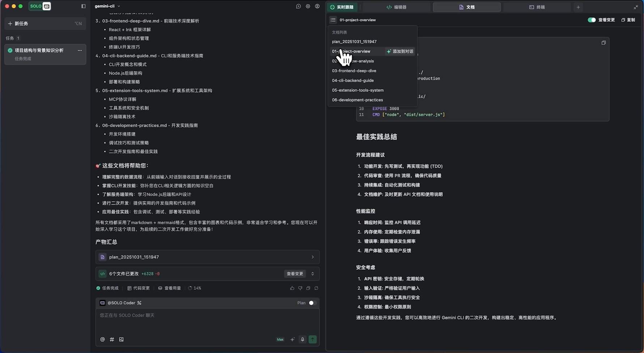Image resolution: width=644 pixels, height=353 pixels.
Task: Regenerate the response with the refresh icon
Action: [x=316, y=288]
